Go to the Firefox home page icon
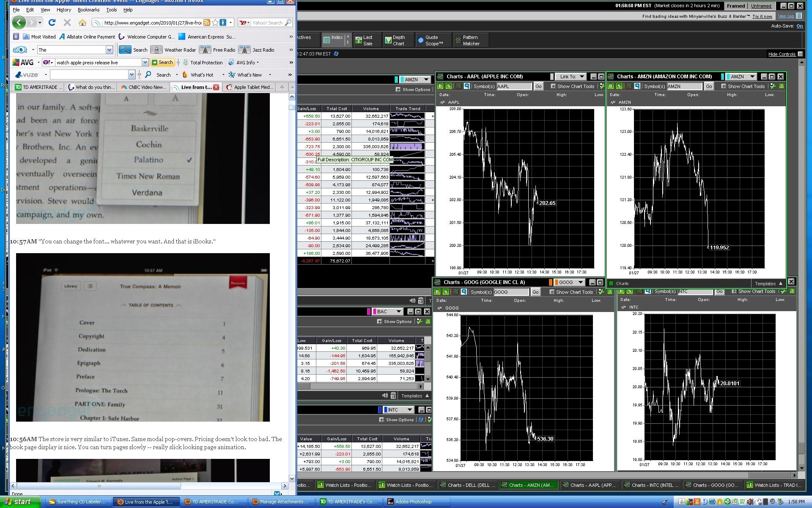The height and width of the screenshot is (508, 812). click(82, 22)
